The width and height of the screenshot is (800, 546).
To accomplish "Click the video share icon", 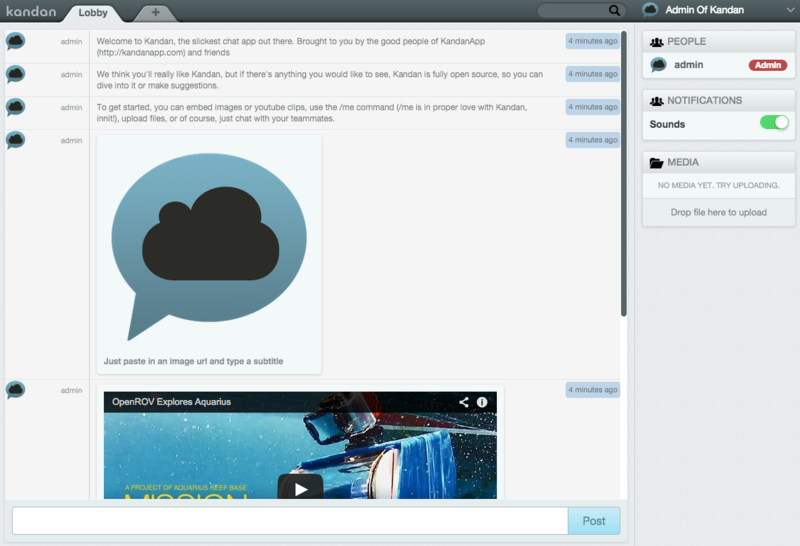I will click(463, 402).
